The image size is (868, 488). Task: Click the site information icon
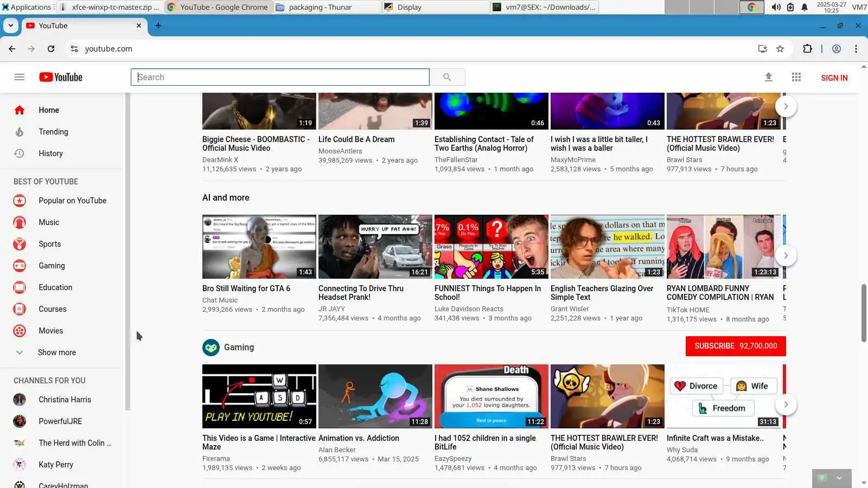[x=74, y=49]
